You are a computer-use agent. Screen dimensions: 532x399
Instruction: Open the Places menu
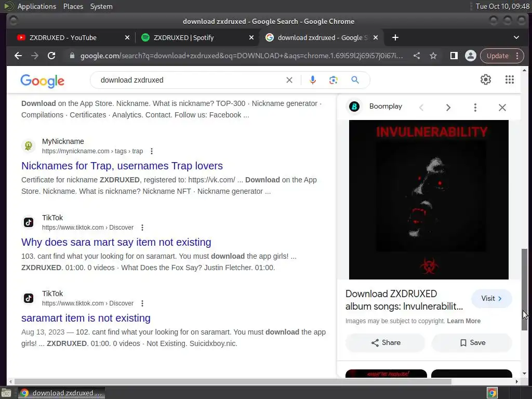tap(73, 6)
